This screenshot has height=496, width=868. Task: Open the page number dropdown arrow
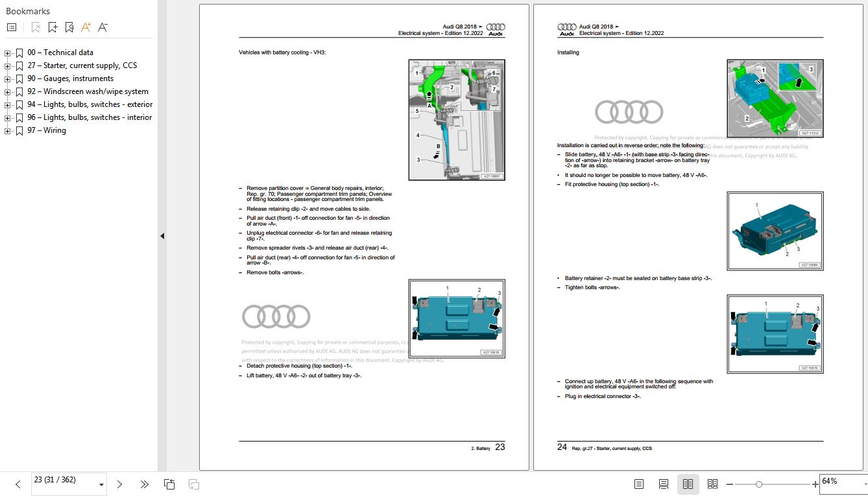(101, 485)
